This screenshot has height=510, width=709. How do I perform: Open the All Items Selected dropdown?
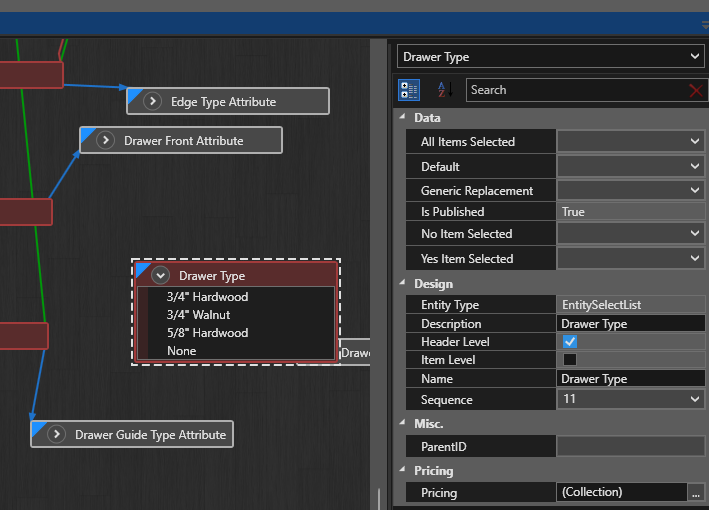point(695,142)
